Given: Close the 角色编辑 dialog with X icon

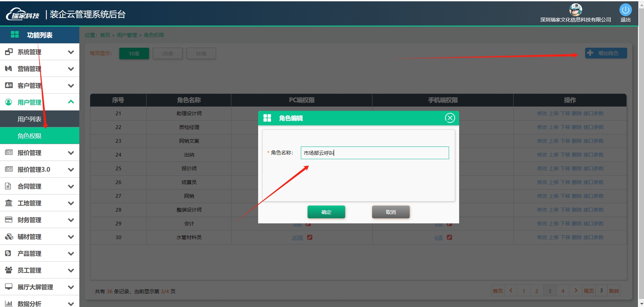Looking at the screenshot, I should click(450, 118).
